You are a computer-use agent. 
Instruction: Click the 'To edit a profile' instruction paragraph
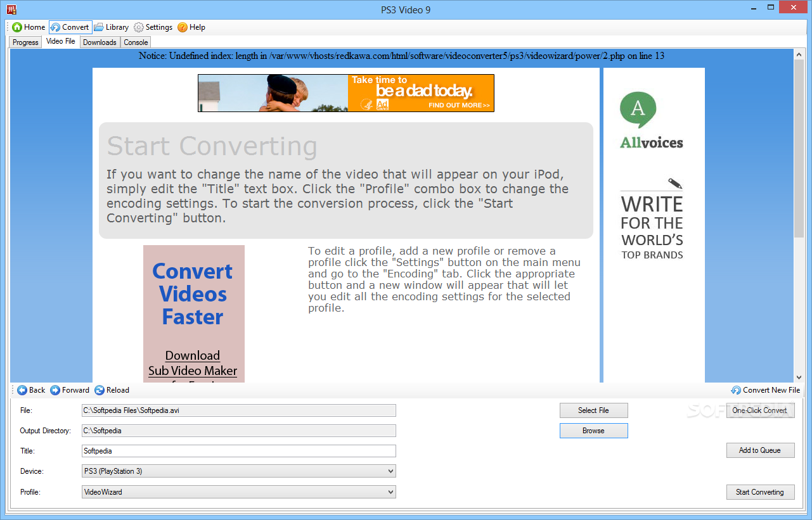(x=444, y=279)
